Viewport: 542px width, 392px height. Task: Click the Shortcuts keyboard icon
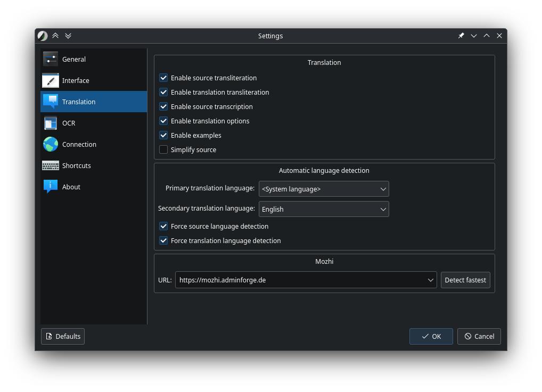[51, 165]
